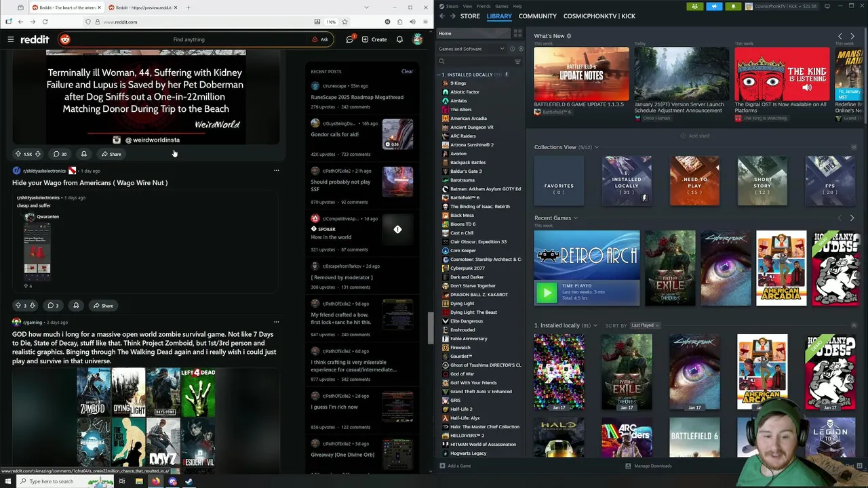
Task: Toggle Steam recent activity clock filter
Action: 512,49
